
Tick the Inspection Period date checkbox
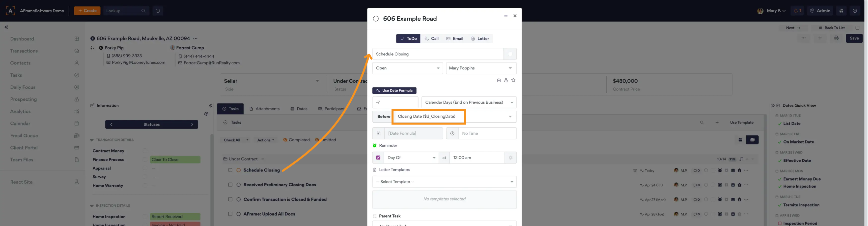click(x=780, y=223)
